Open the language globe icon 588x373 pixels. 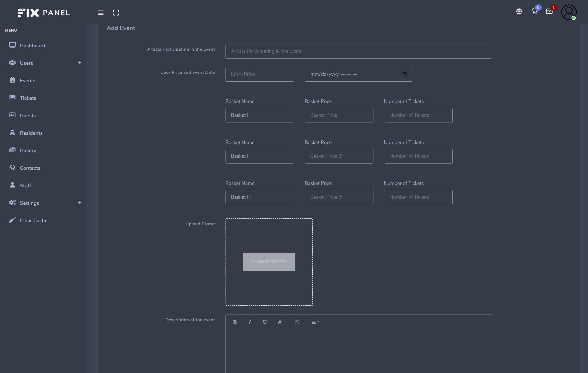(519, 11)
